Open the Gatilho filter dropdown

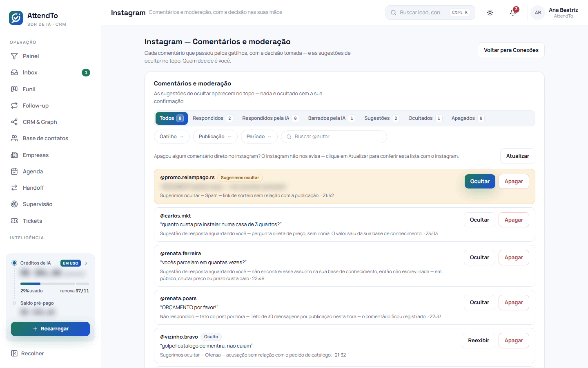(x=172, y=137)
